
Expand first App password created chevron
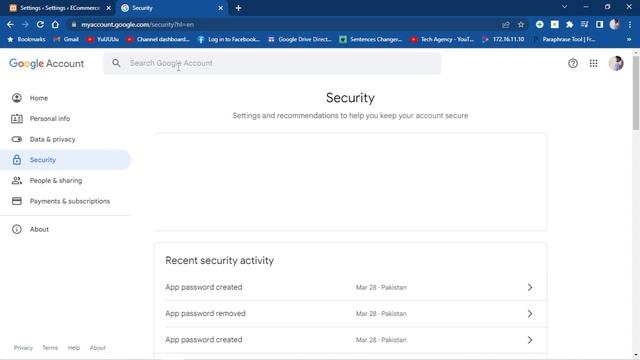coord(530,287)
